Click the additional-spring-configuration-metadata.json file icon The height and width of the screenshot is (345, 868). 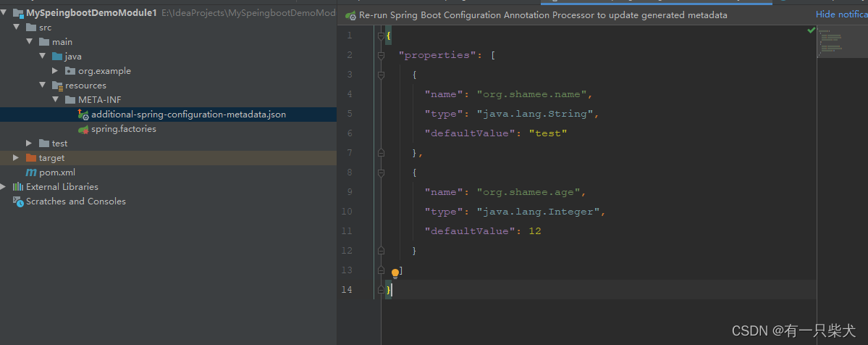tap(83, 115)
